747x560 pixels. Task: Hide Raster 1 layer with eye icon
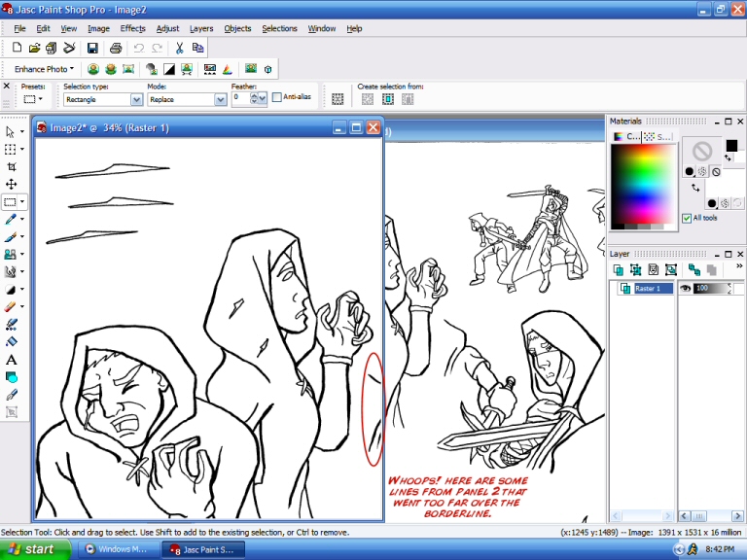coord(686,289)
